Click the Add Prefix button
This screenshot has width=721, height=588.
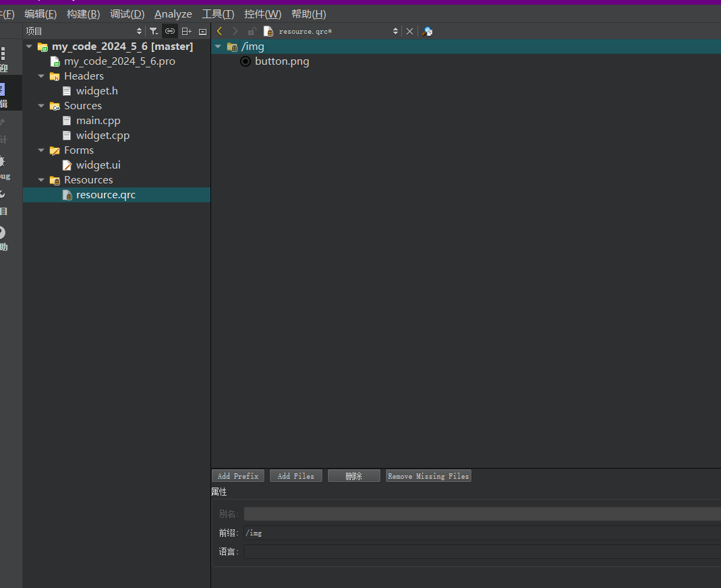pos(237,476)
